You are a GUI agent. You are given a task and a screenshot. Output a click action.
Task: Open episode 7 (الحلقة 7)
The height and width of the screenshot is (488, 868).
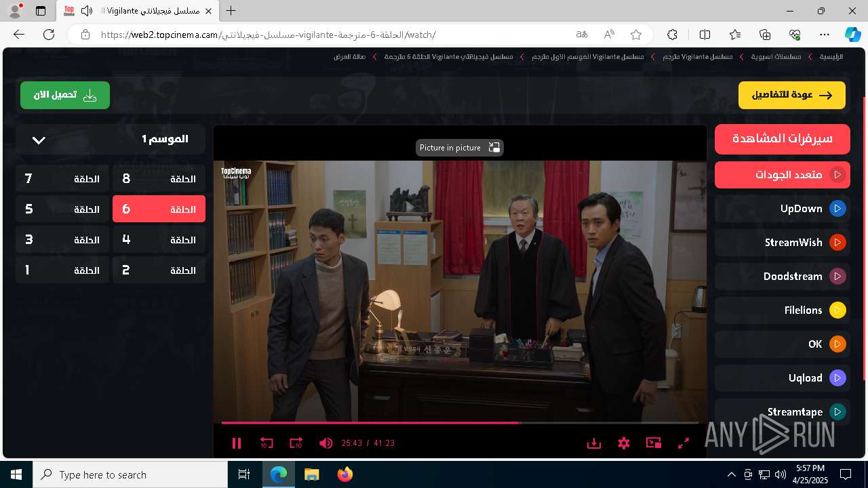pos(62,179)
